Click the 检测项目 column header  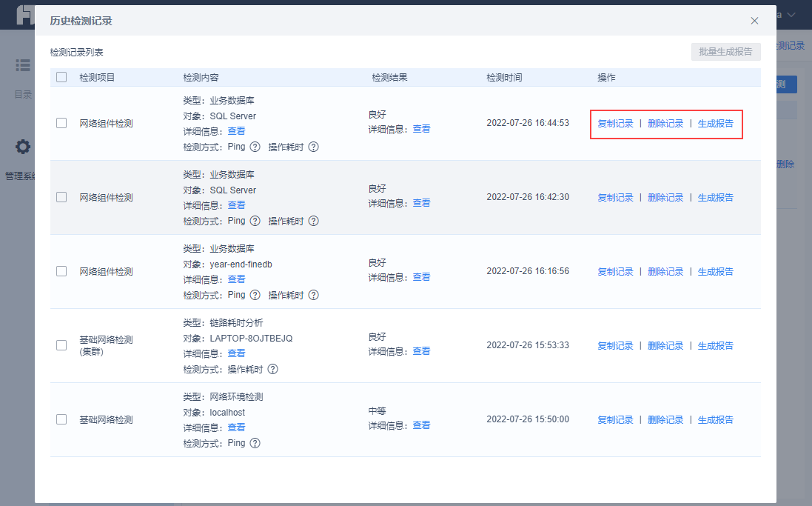tap(97, 77)
